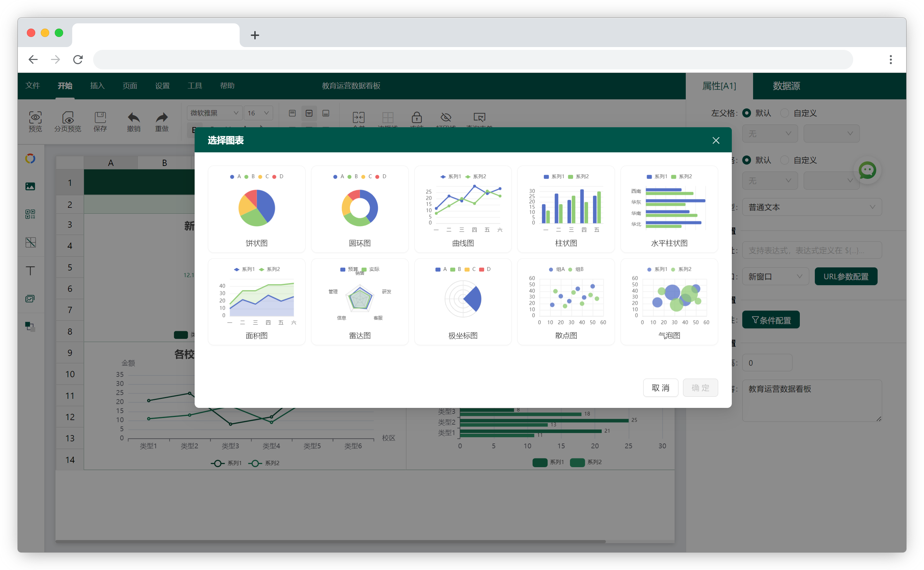
Task: Choose the 气泡图 bubble chart card
Action: coord(669,302)
